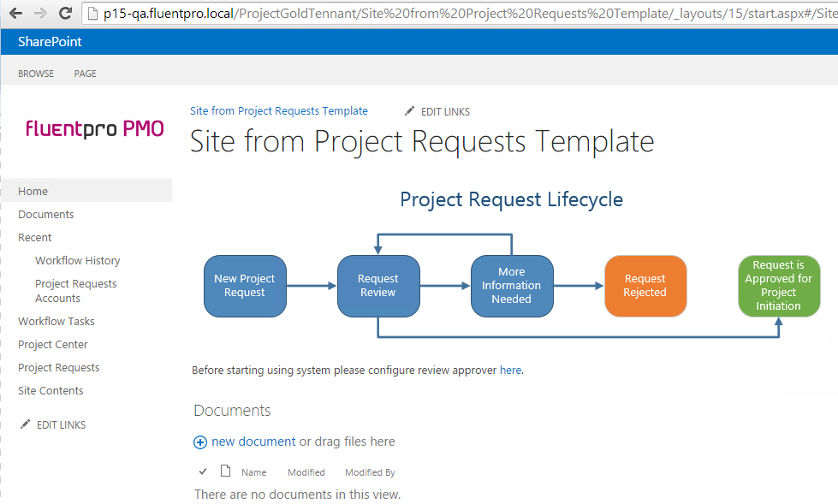Viewport: 838px width, 504px height.
Task: Click the browser back arrow
Action: pyautogui.click(x=16, y=14)
